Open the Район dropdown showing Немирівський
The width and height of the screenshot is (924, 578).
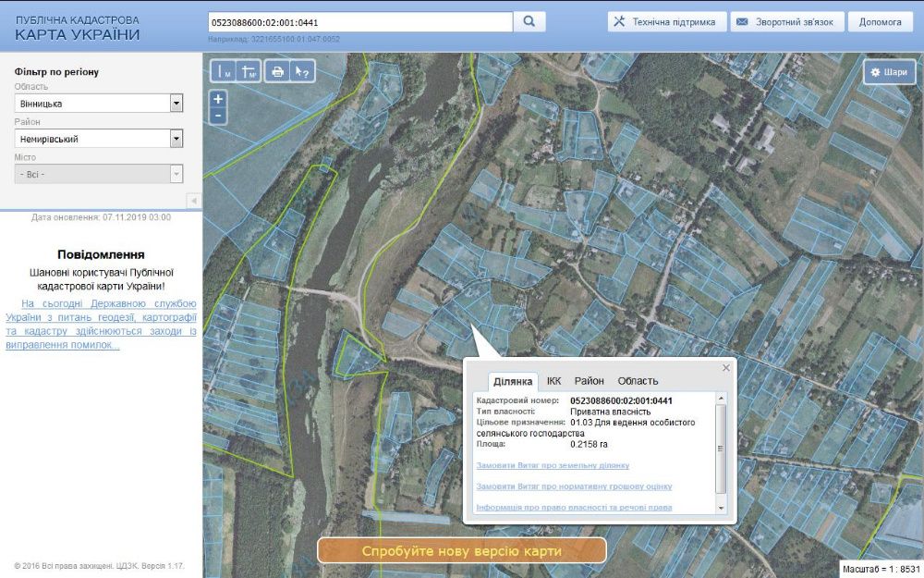coord(99,139)
